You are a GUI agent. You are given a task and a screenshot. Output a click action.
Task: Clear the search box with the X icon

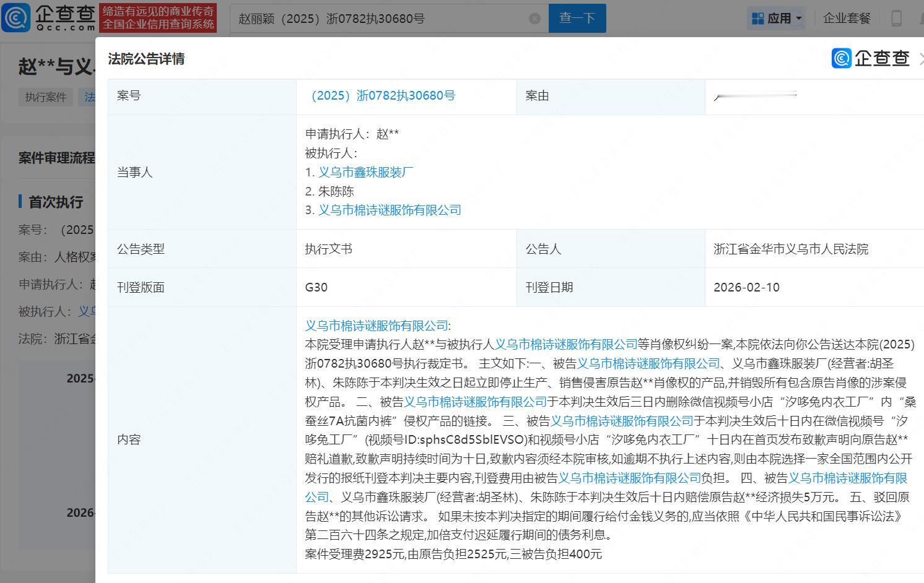coord(535,19)
